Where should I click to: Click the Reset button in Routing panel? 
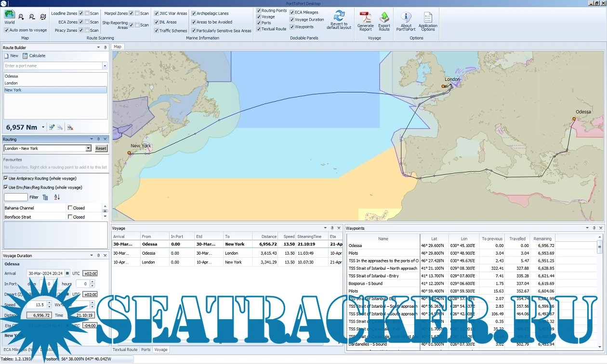tap(101, 148)
